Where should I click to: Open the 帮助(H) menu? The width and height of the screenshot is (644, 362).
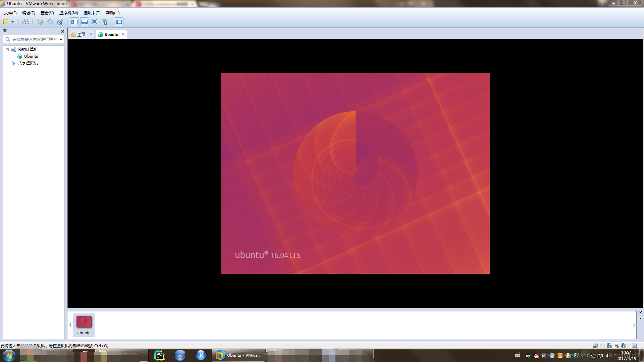click(113, 13)
